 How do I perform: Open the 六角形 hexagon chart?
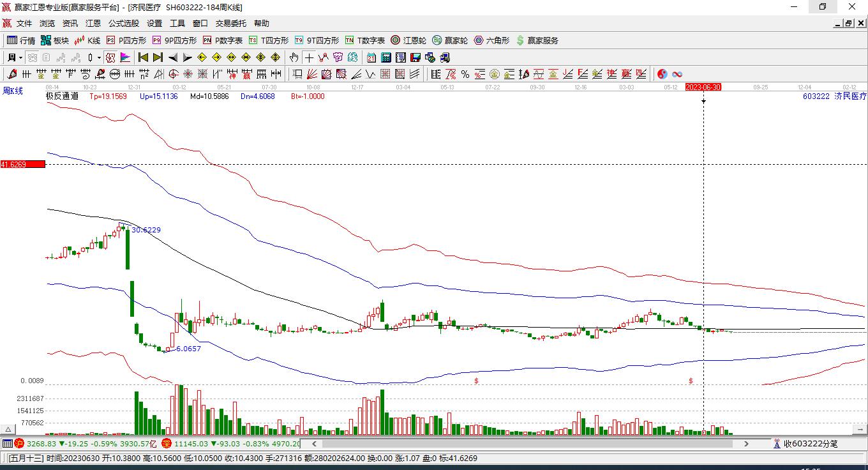[491, 40]
